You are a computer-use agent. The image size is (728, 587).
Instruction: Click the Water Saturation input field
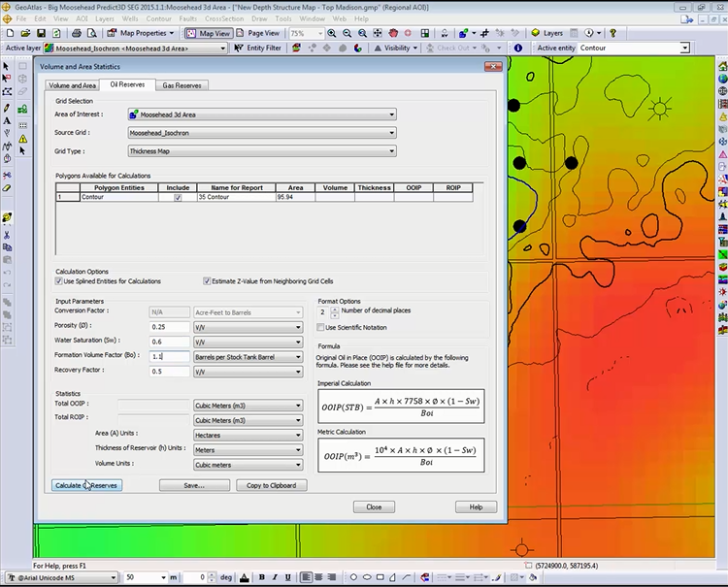tap(170, 342)
